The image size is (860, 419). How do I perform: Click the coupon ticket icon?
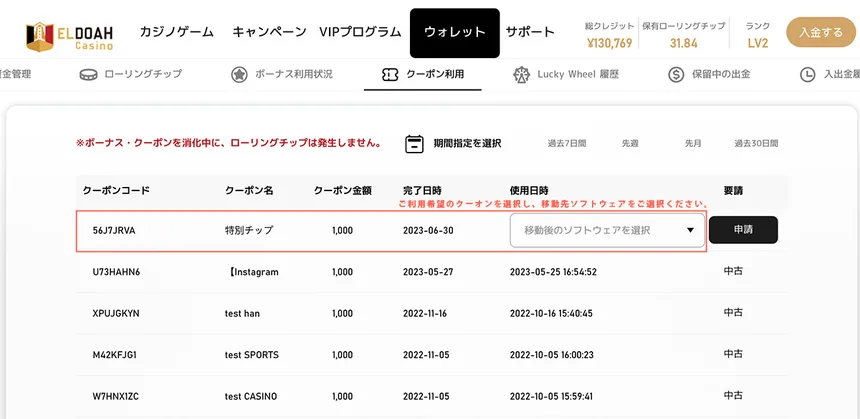[389, 75]
